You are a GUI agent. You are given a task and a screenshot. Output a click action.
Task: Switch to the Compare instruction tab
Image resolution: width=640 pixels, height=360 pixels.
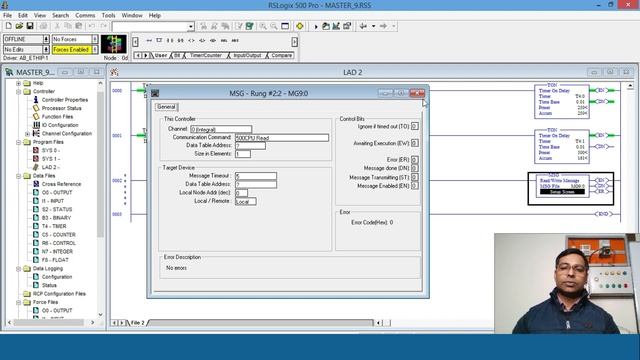point(281,55)
